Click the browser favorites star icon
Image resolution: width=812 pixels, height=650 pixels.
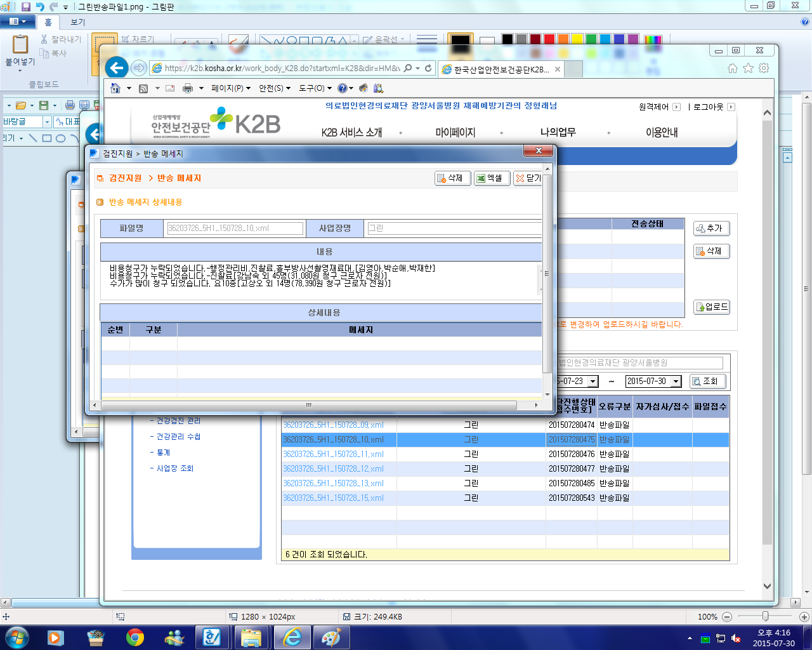pyautogui.click(x=749, y=68)
